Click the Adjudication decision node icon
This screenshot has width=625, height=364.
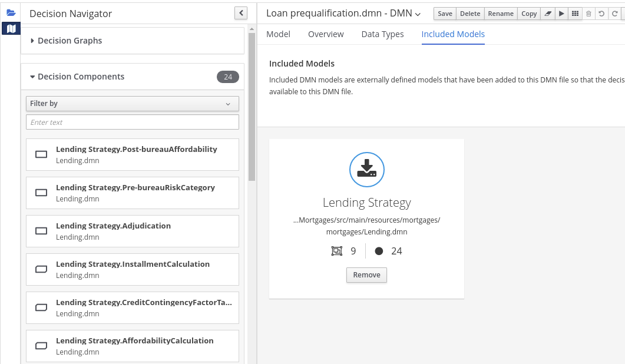[x=41, y=231]
